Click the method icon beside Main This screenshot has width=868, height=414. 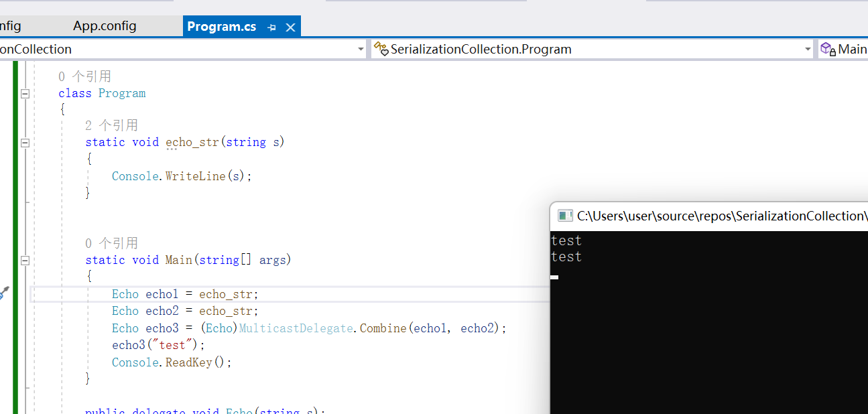828,49
